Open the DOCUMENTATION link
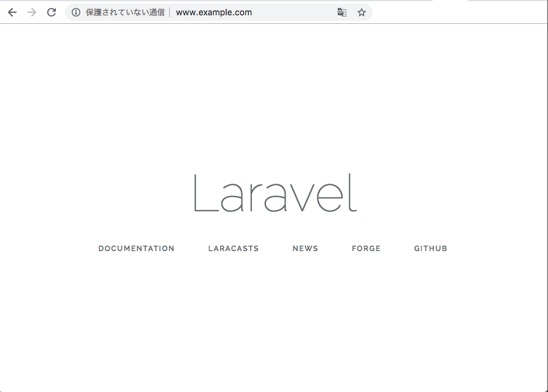Viewport: 548px width, 392px height. click(x=136, y=248)
